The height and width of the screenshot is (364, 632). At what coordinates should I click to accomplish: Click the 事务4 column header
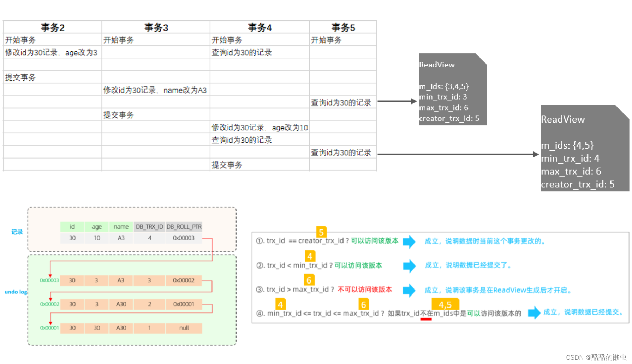pyautogui.click(x=260, y=27)
